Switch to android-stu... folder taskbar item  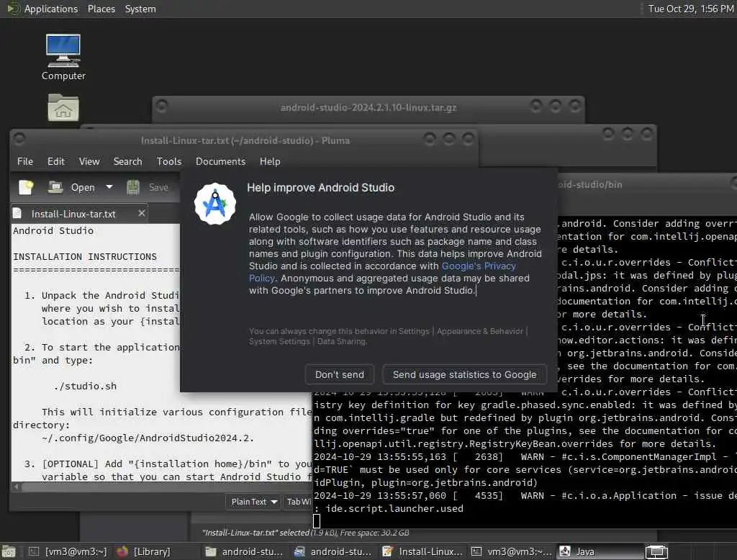point(245,551)
